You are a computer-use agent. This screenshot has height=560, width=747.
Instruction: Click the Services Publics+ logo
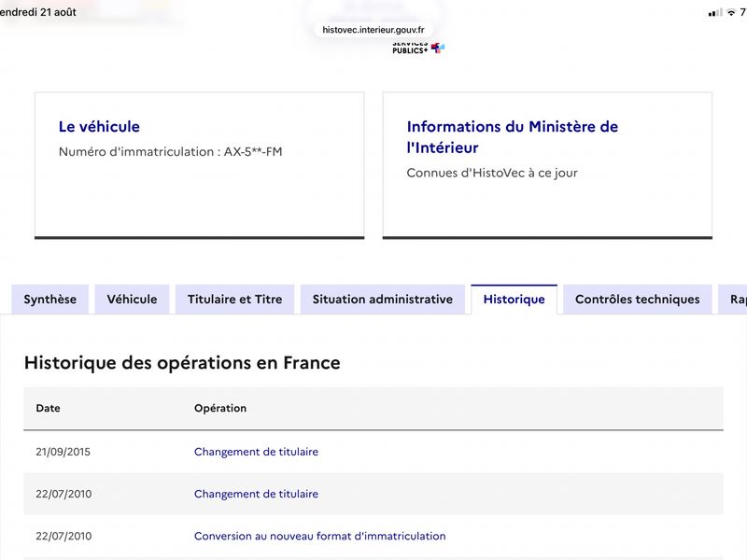point(418,49)
